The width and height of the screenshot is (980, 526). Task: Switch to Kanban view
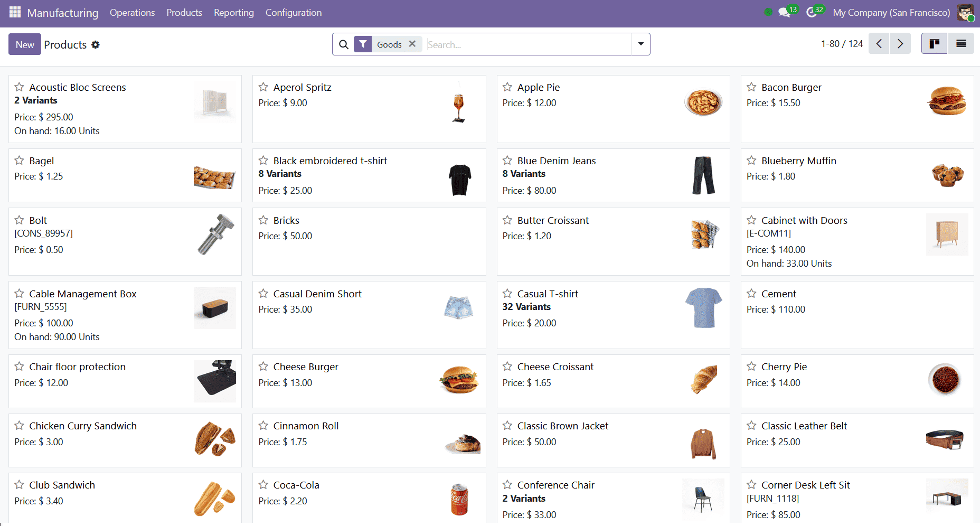[935, 44]
